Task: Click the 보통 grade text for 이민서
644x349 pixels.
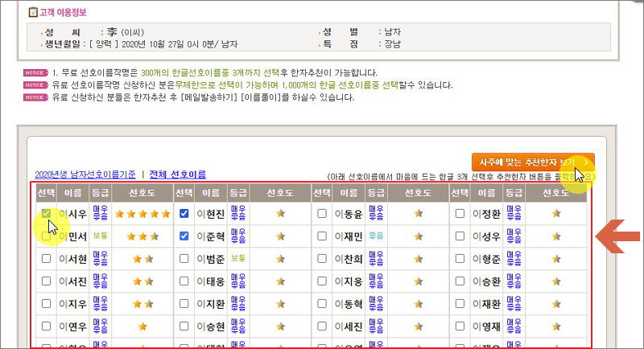Action: click(x=100, y=236)
